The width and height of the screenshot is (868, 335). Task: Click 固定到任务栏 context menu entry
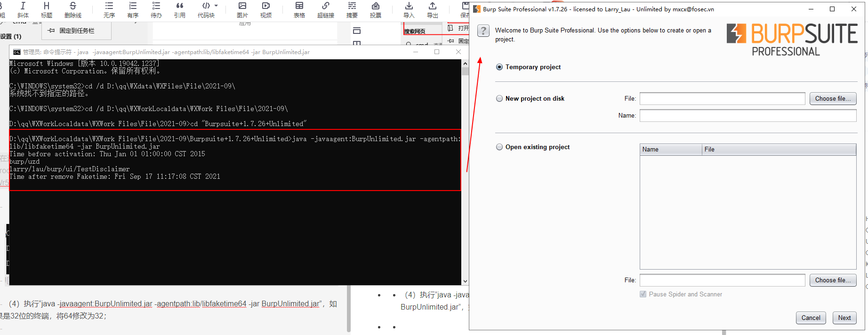(77, 31)
